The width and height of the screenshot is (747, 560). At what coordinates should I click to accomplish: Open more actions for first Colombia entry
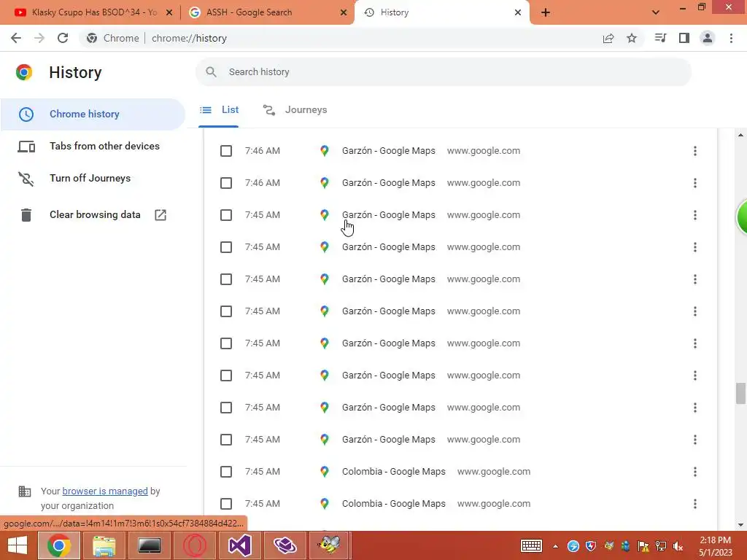(x=695, y=472)
